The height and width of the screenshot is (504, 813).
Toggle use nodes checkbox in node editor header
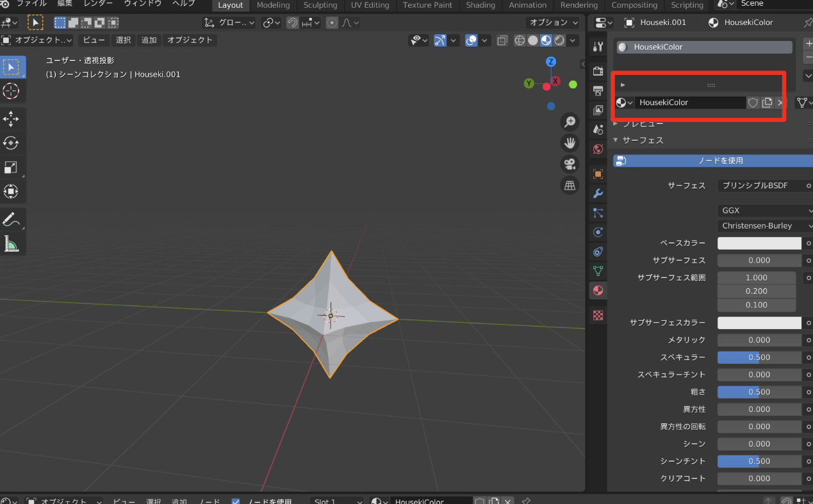[236, 501]
